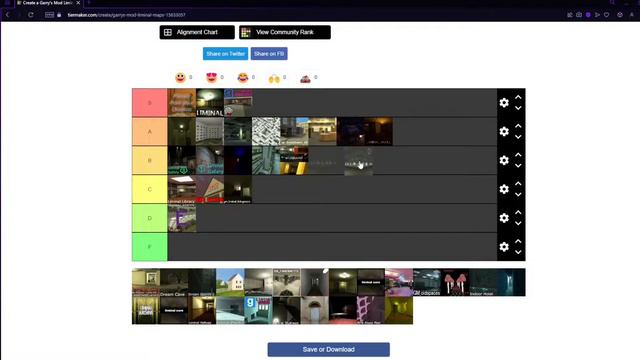The image size is (640, 360).
Task: Click Share on Twitter
Action: click(x=225, y=53)
